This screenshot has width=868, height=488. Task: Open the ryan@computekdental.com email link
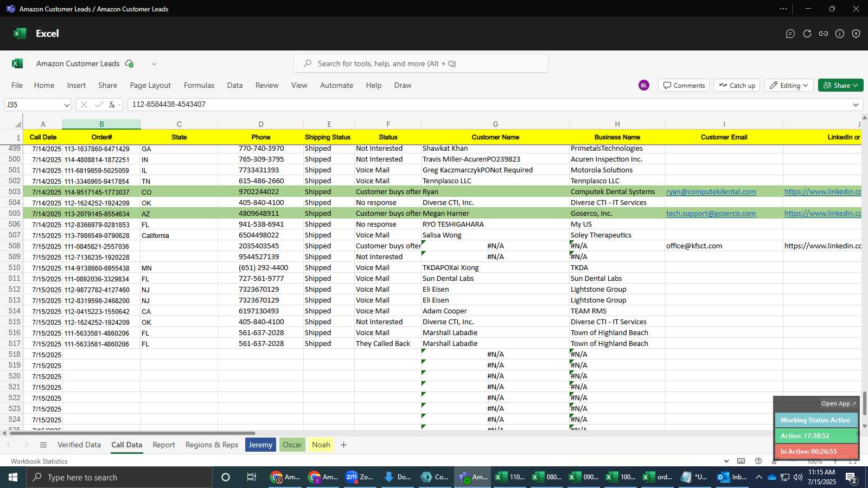point(711,191)
